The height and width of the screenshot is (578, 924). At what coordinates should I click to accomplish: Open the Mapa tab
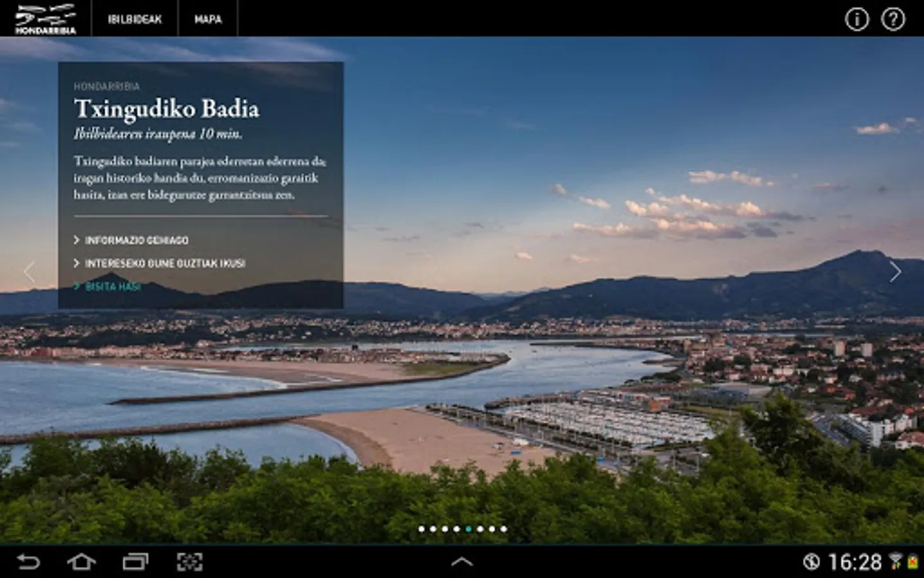(x=208, y=19)
